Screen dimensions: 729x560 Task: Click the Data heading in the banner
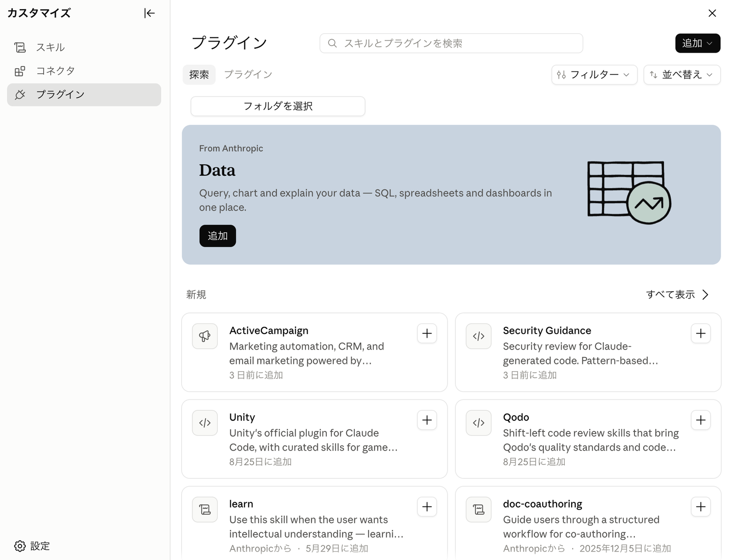pyautogui.click(x=217, y=170)
